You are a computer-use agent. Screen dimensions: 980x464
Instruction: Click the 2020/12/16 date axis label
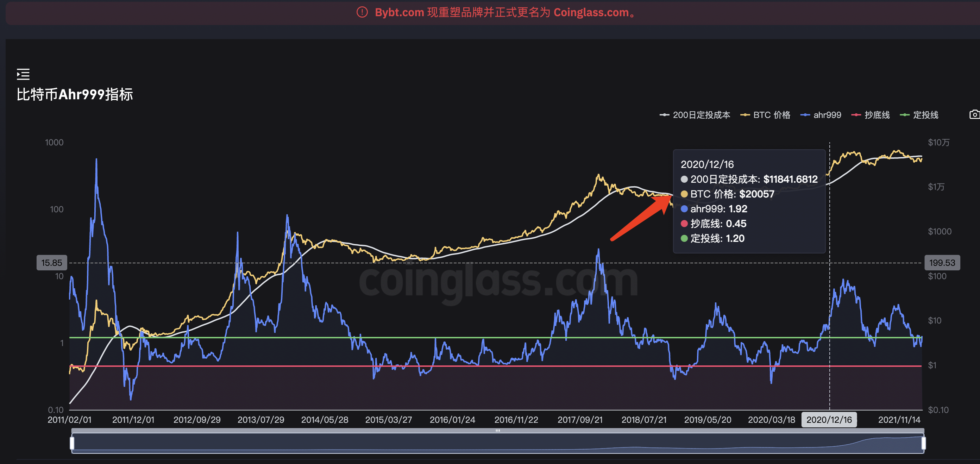[829, 420]
